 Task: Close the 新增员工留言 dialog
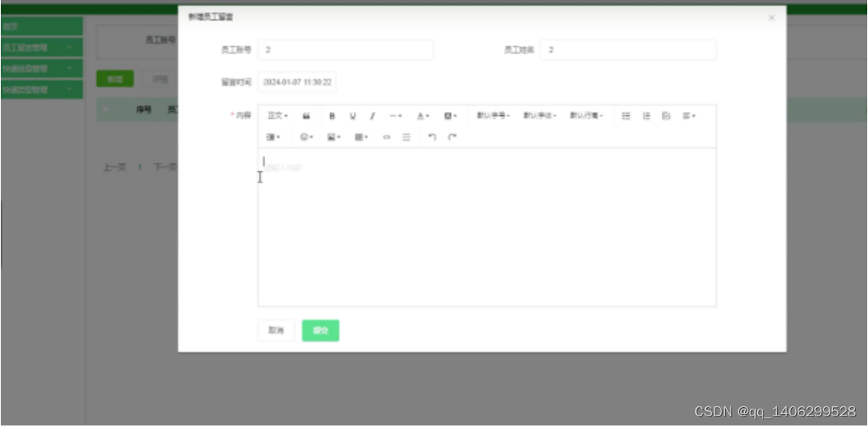pos(772,18)
